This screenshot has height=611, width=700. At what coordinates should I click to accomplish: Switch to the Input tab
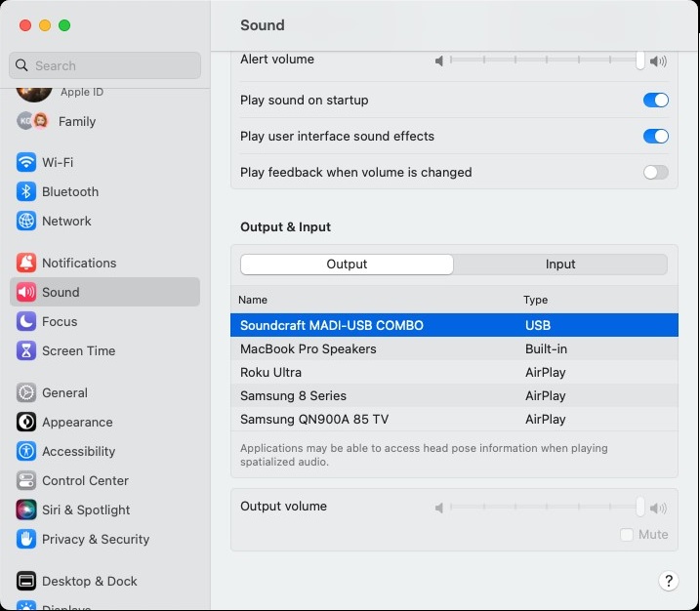click(560, 265)
